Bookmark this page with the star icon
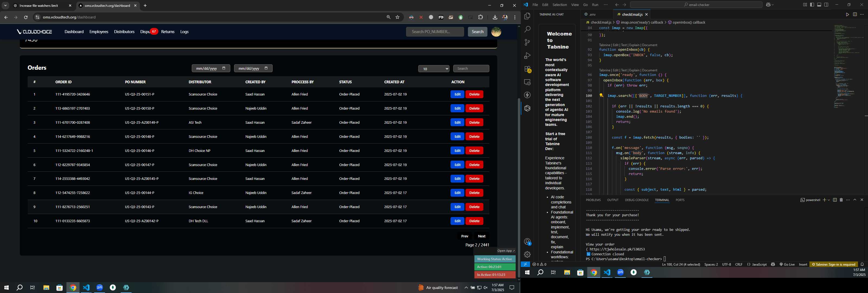The image size is (868, 293). point(398,17)
